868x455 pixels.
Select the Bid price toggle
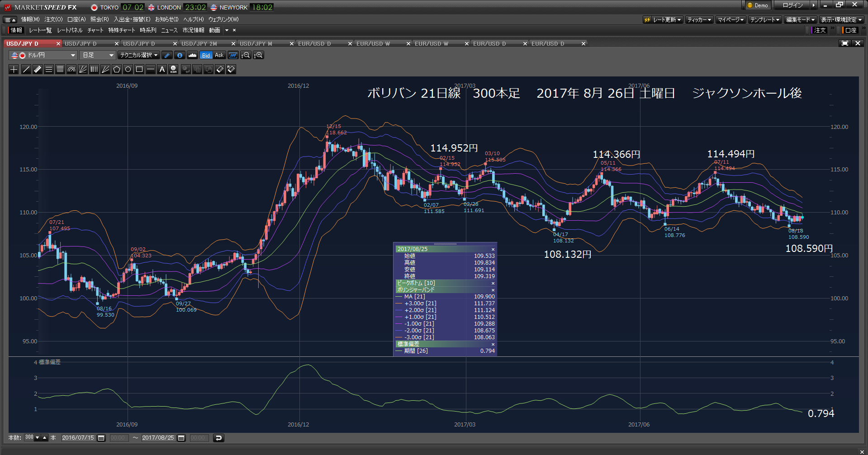point(206,55)
